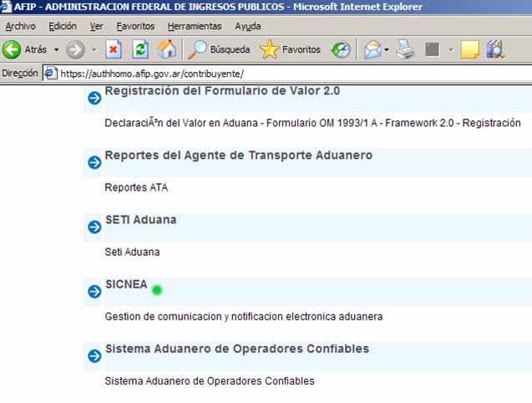Stop page loading with red X icon
Image resolution: width=532 pixels, height=403 pixels.
tap(114, 49)
